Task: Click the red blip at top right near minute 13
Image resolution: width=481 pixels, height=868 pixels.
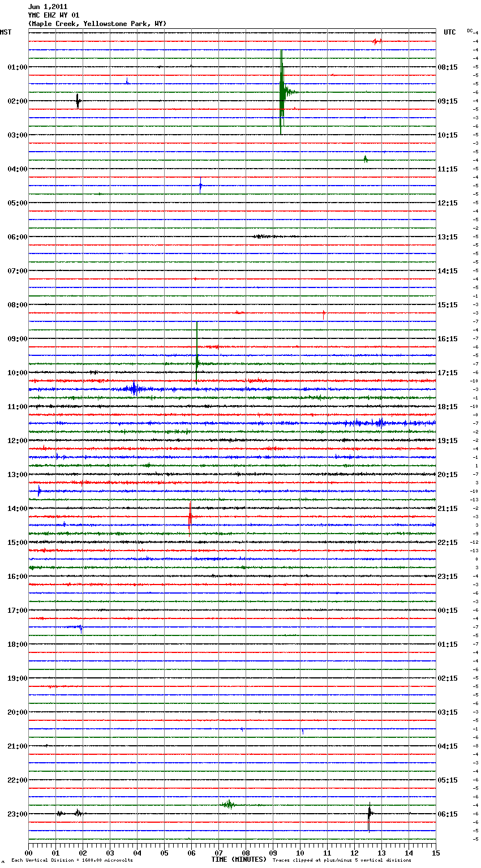Action: pyautogui.click(x=377, y=41)
